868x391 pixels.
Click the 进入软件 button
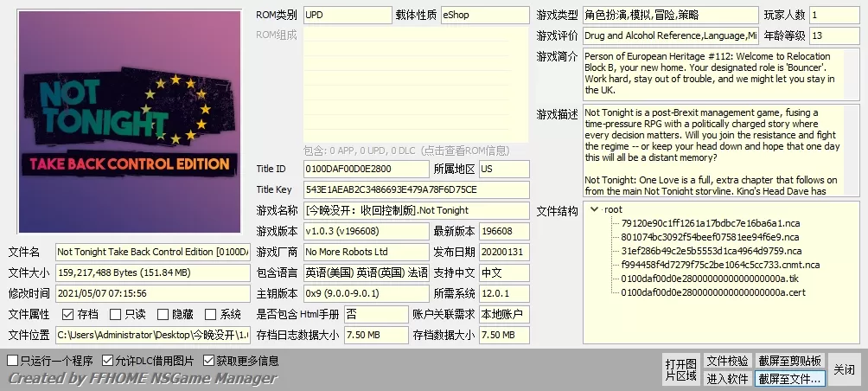727,378
